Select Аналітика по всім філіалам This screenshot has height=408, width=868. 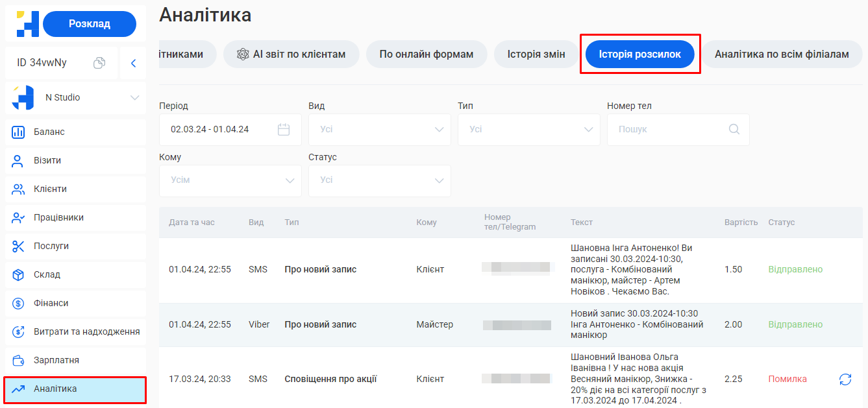pyautogui.click(x=782, y=54)
